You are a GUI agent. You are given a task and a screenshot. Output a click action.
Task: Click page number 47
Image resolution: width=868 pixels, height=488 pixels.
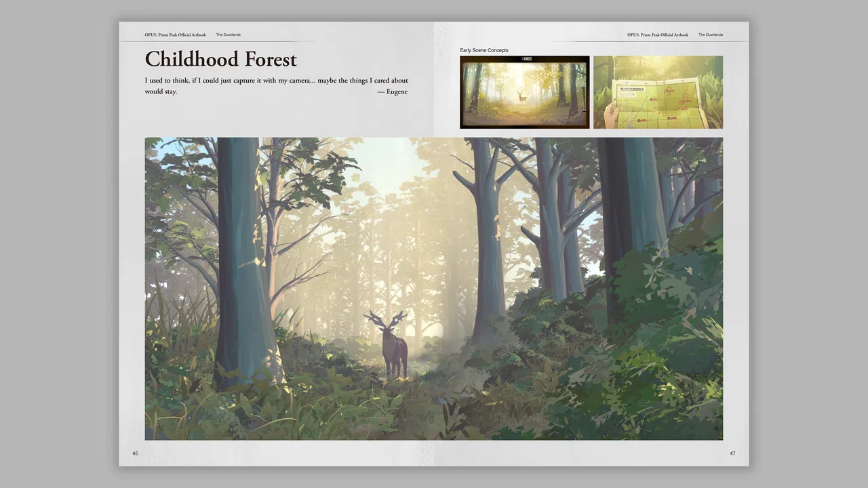coord(732,453)
